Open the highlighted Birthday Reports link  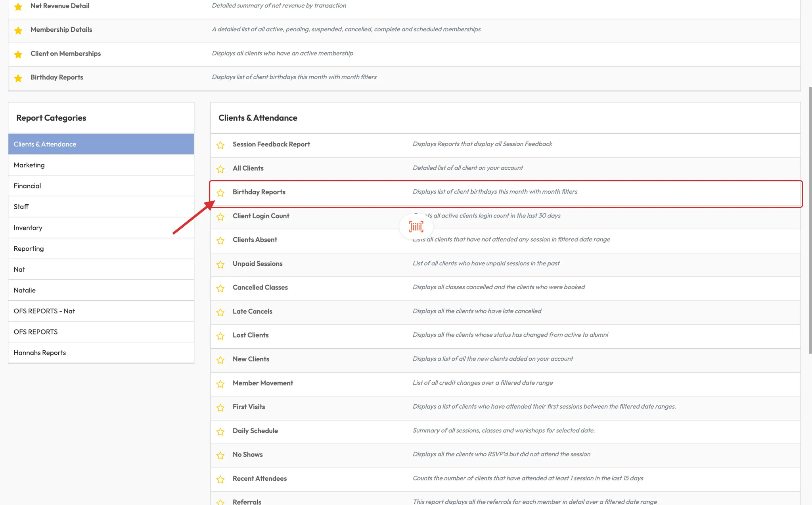coord(259,192)
